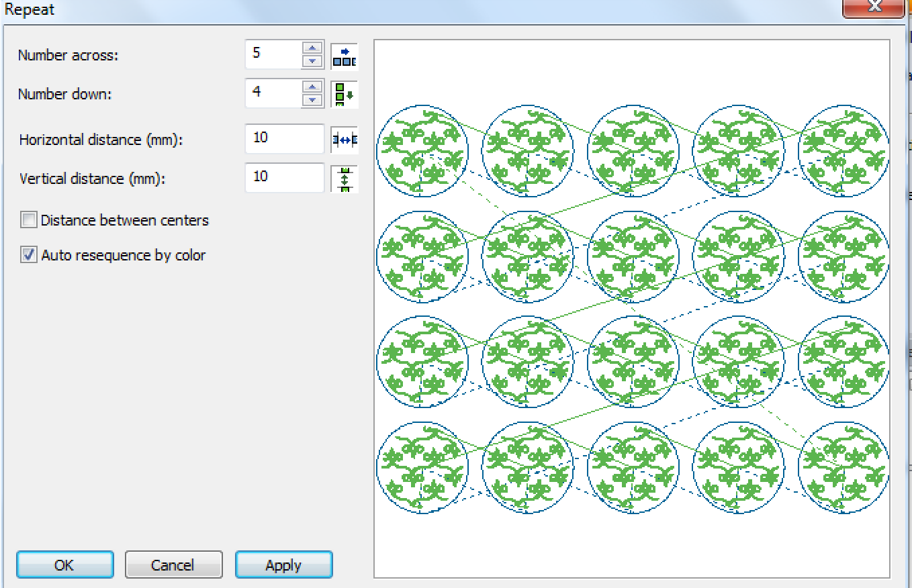Increase Number down with up arrow
The height and width of the screenshot is (588, 912).
[312, 87]
